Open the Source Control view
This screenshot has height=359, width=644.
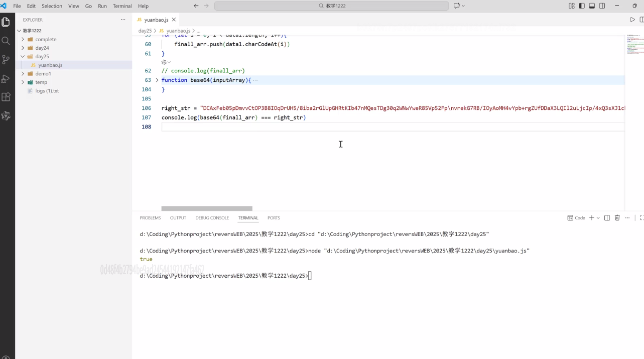pos(6,59)
